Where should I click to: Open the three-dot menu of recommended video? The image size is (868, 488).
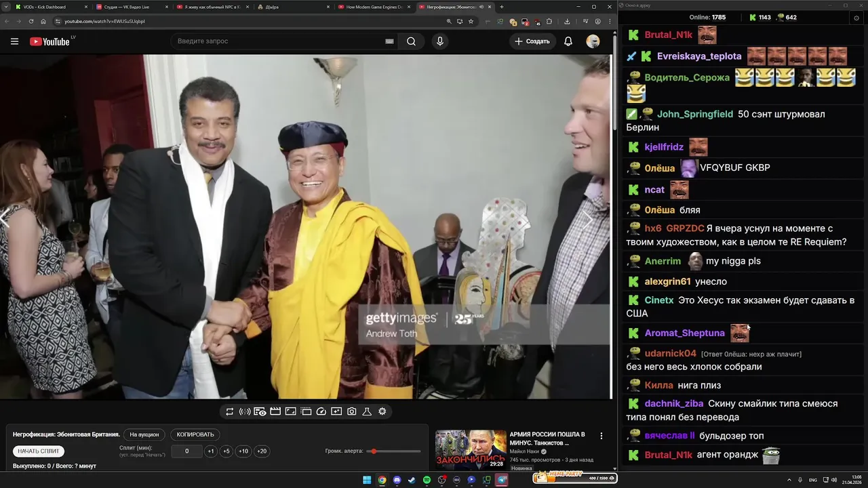tap(601, 436)
